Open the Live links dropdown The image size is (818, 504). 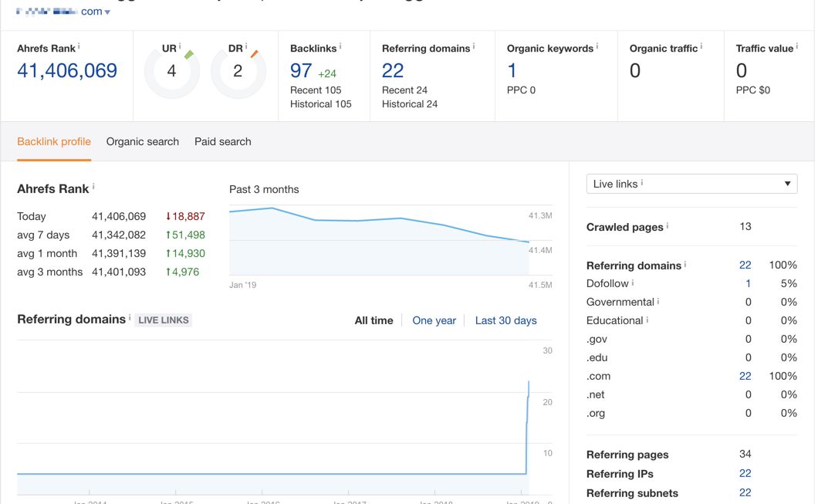tap(691, 184)
